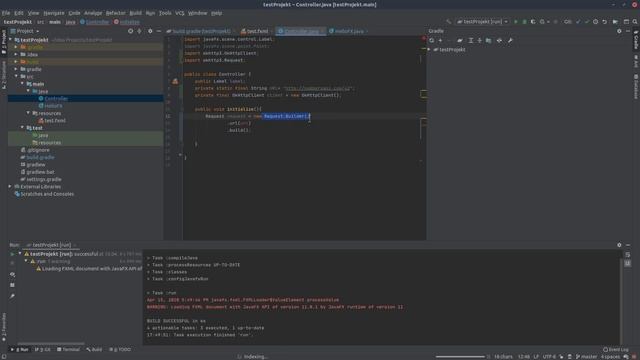This screenshot has width=640, height=360.
Task: Hide the Project panel with minus icon
Action: [159, 31]
